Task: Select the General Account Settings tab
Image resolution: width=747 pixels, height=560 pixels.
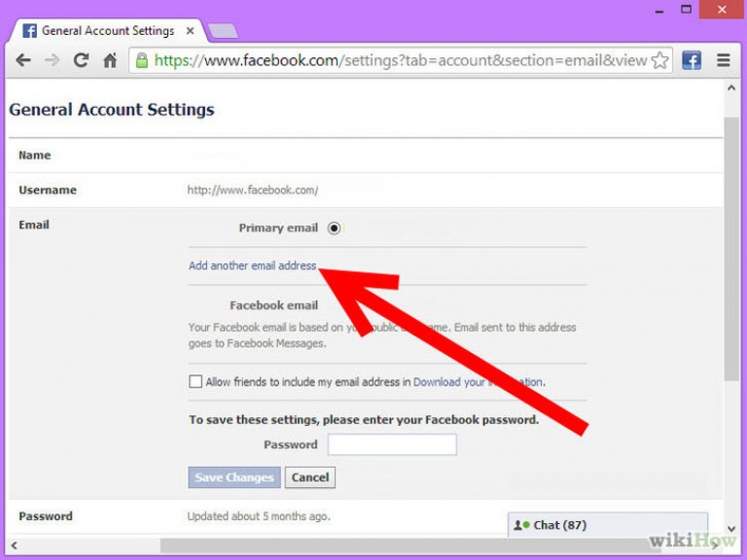Action: click(x=109, y=31)
